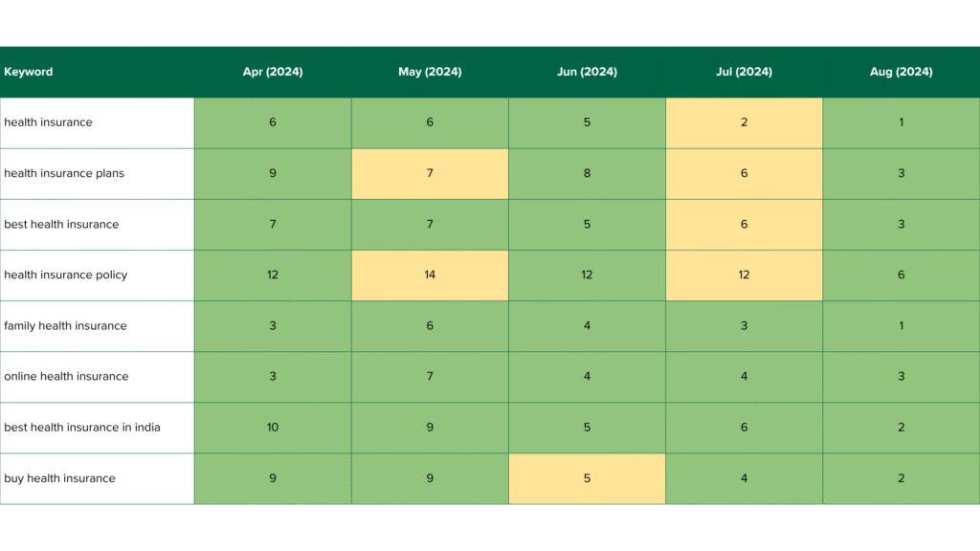The width and height of the screenshot is (980, 551).
Task: Click the Keyword column header
Action: pos(29,72)
